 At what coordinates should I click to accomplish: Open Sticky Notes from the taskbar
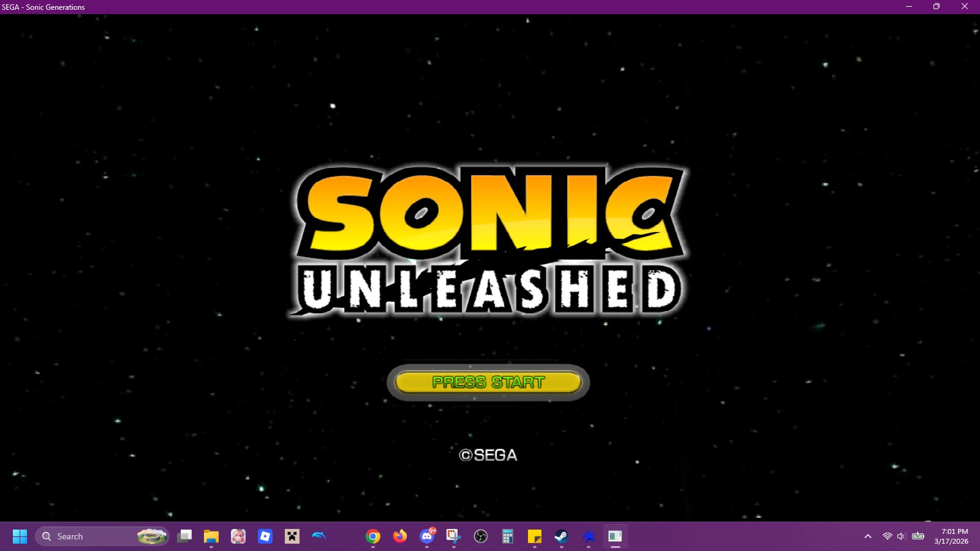(x=535, y=536)
